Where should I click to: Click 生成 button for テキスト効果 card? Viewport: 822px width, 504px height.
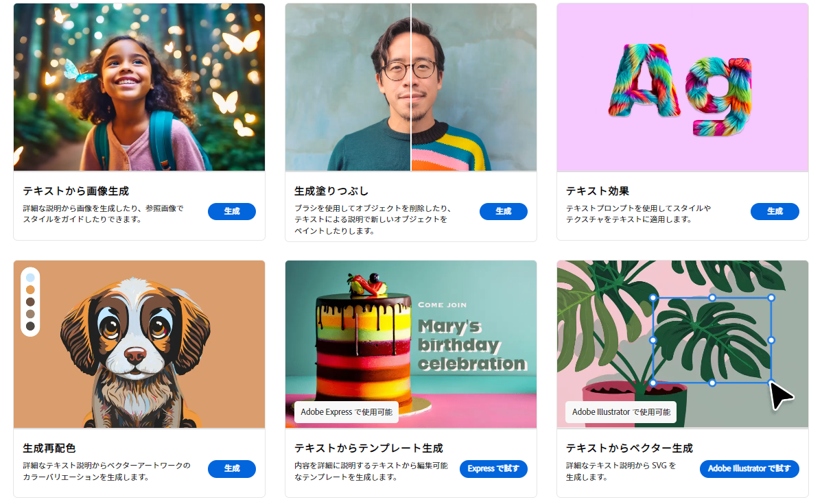click(775, 211)
